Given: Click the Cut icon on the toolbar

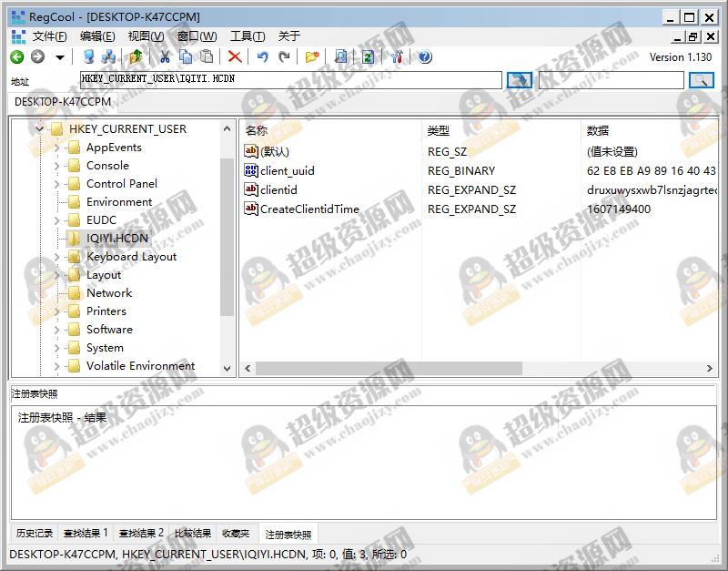Looking at the screenshot, I should [167, 56].
